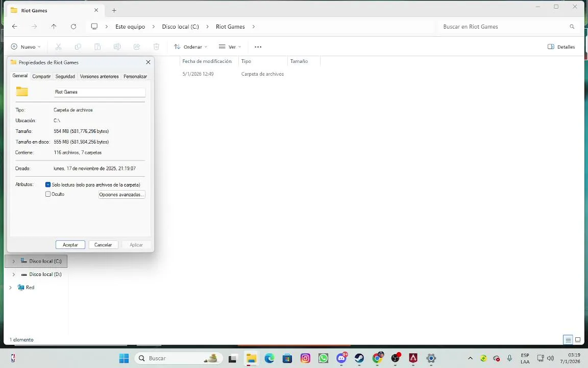Open volume control in system tray
588x368 pixels.
click(x=551, y=358)
